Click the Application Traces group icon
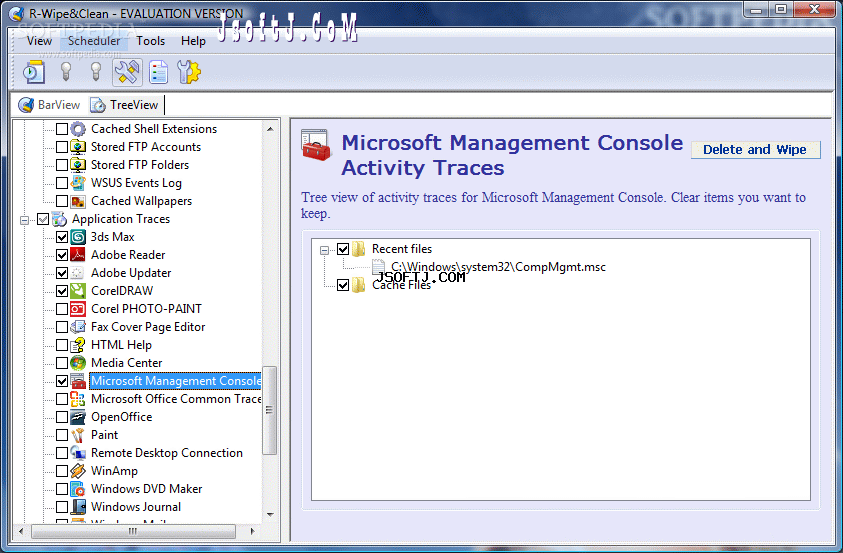Image resolution: width=843 pixels, height=553 pixels. coord(59,219)
